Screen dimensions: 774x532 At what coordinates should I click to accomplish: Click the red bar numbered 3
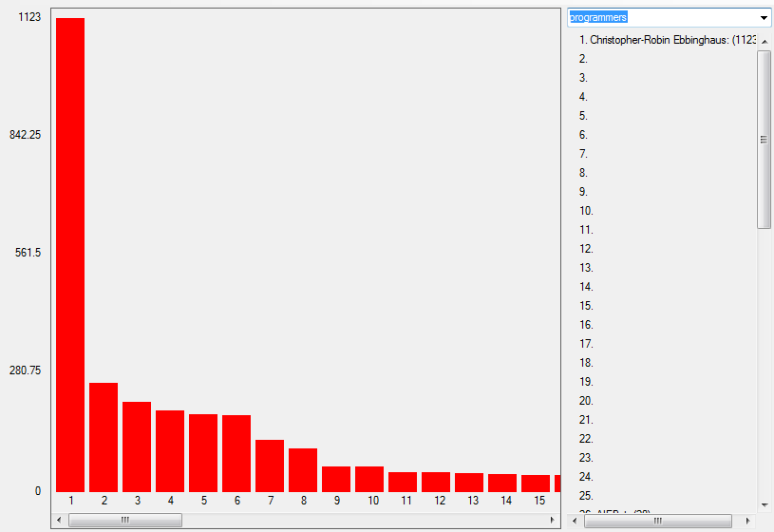[137, 447]
